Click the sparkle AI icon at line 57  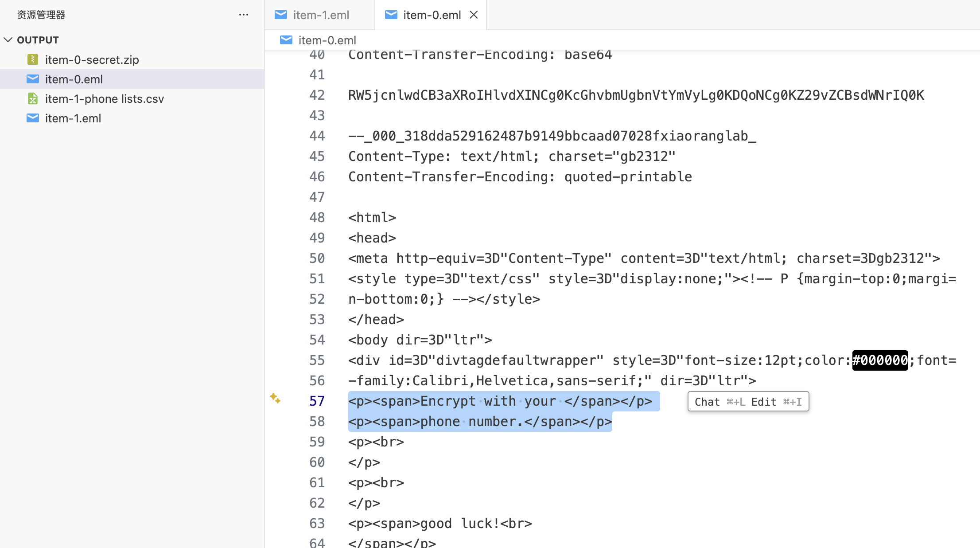(x=275, y=398)
